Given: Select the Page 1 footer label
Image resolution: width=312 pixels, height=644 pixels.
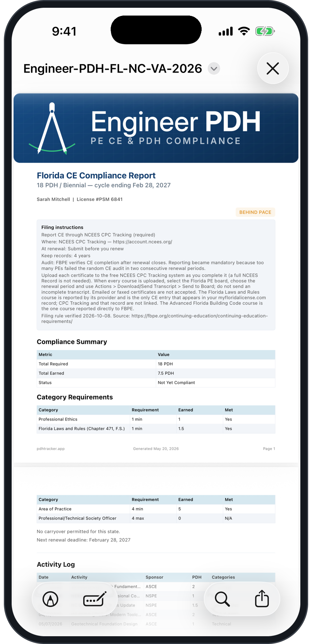Looking at the screenshot, I should tap(269, 449).
